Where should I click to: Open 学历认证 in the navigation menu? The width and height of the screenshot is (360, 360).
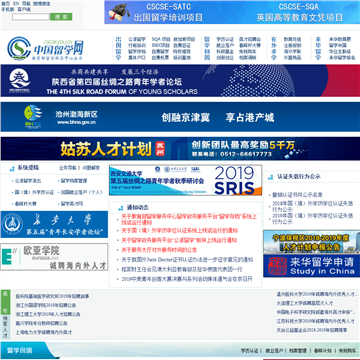point(225,39)
